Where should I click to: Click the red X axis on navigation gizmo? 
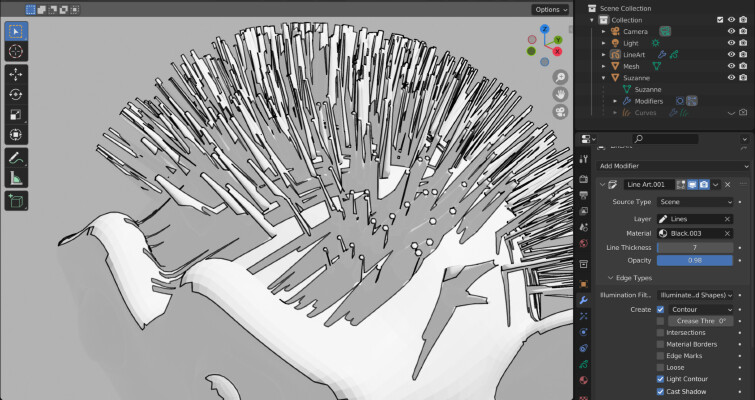click(558, 51)
